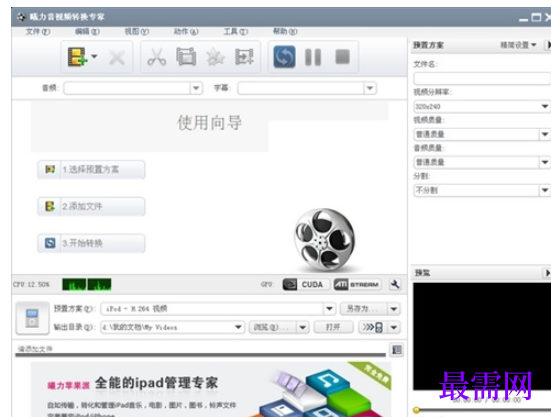Open the 文件 menu
The image size is (551, 417).
[x=38, y=32]
